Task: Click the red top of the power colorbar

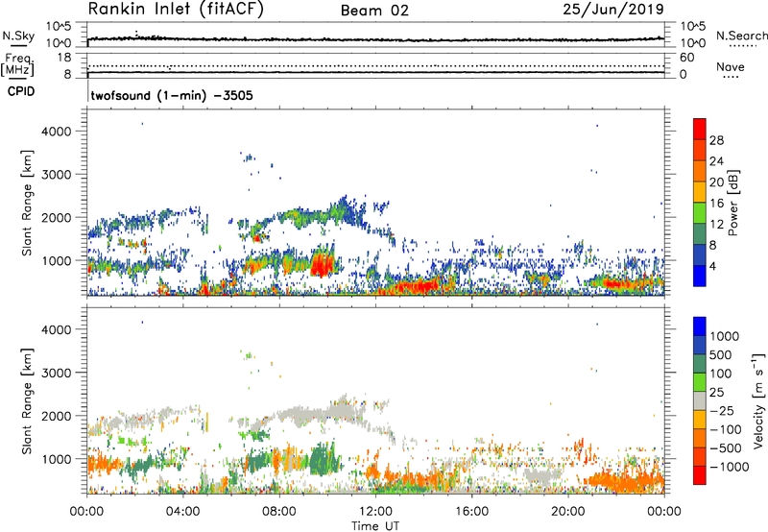Action: pyautogui.click(x=700, y=129)
